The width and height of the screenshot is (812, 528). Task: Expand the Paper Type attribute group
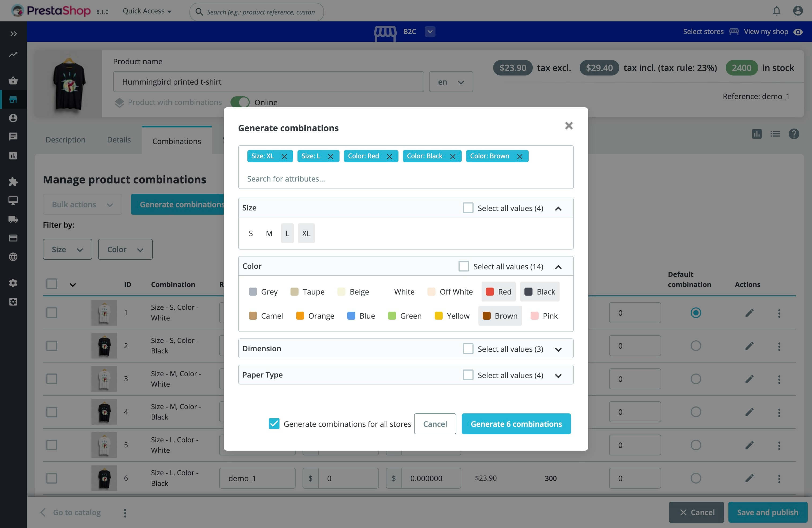[558, 376]
